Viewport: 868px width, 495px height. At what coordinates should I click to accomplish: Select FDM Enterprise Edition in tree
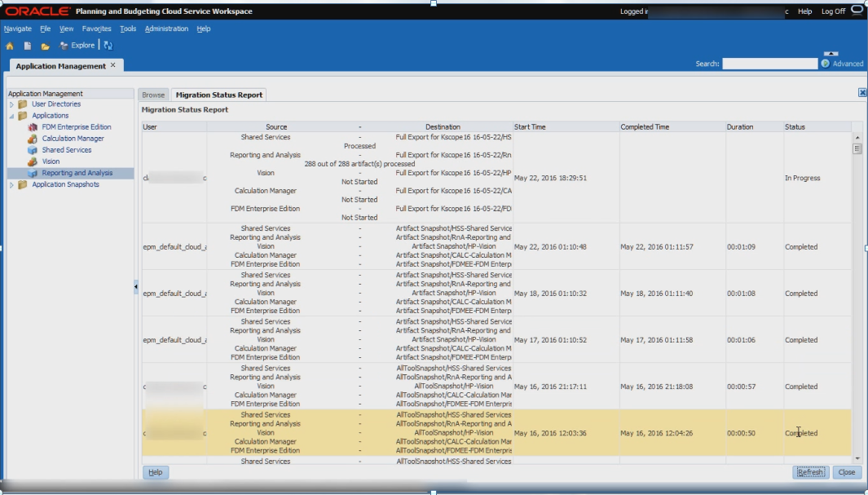point(77,126)
